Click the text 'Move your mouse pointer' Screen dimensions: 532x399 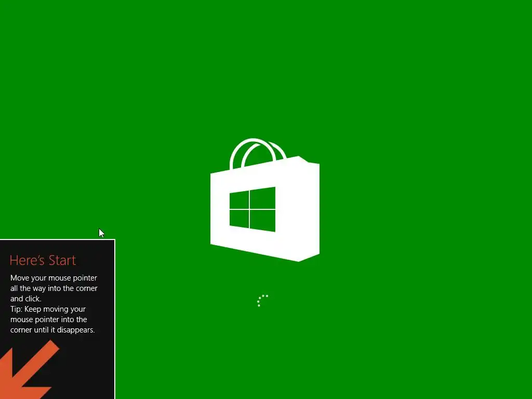pyautogui.click(x=54, y=278)
